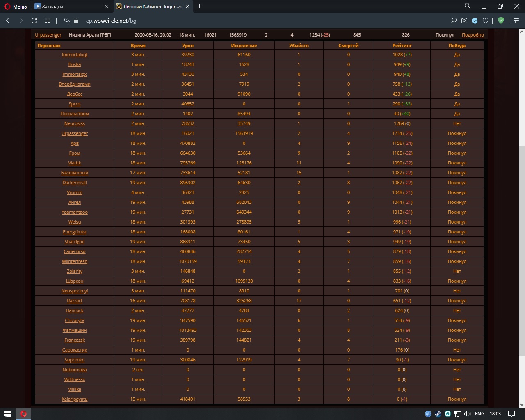This screenshot has height=420, width=525.
Task: Open character Immortalxqt profile link
Action: pos(75,55)
